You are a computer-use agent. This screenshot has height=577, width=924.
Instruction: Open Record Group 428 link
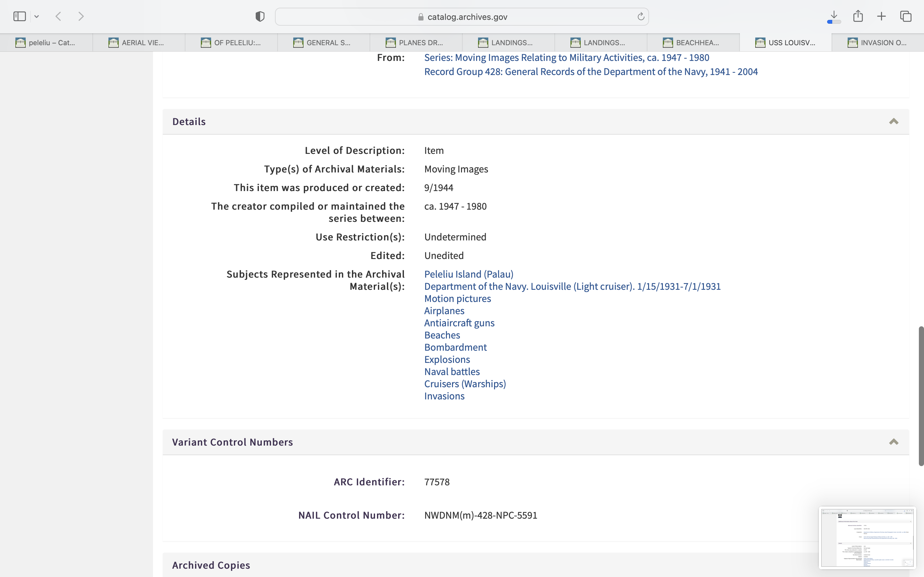[591, 72]
